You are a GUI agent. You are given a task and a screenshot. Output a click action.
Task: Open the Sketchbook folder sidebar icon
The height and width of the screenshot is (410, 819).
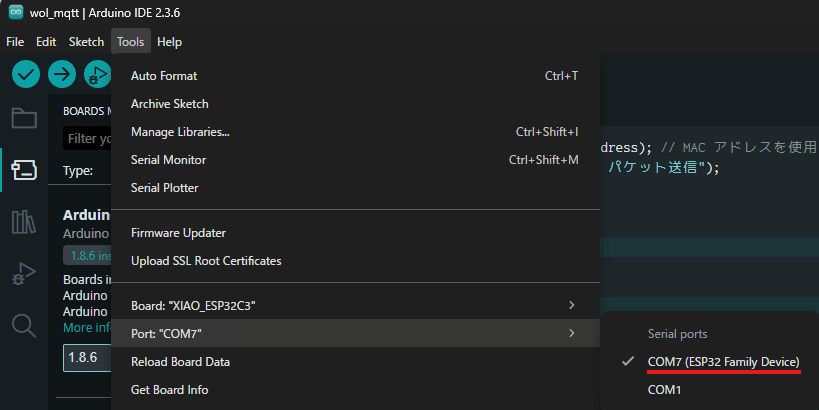[x=24, y=118]
